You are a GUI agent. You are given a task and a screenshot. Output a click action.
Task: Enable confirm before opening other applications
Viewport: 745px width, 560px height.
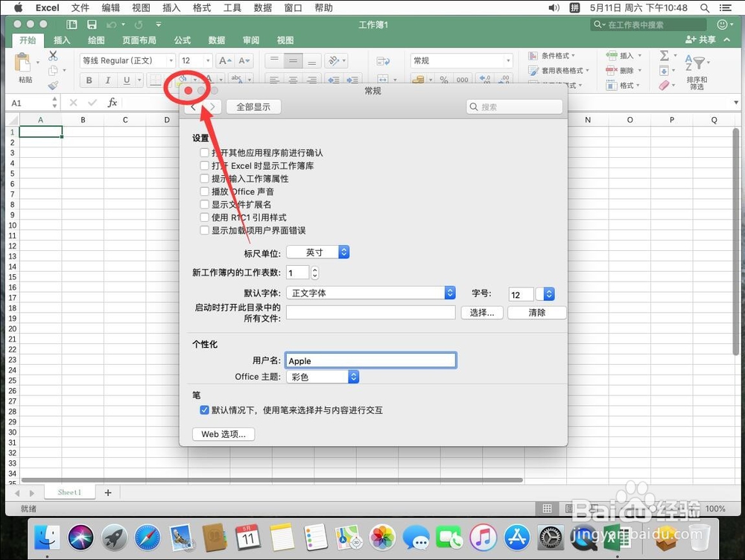204,153
